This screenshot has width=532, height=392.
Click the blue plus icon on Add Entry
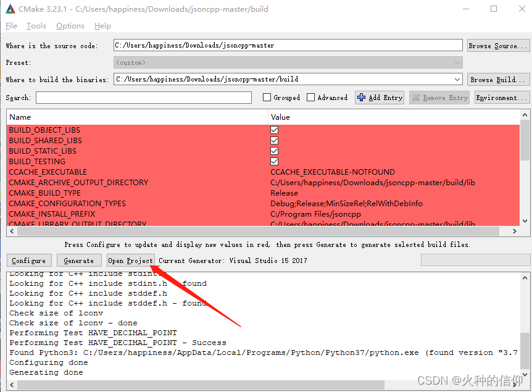point(361,98)
